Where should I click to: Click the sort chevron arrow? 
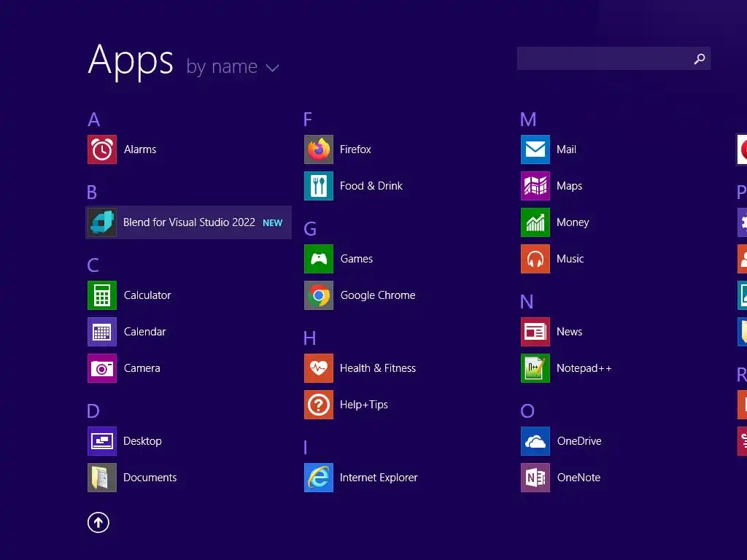point(272,68)
